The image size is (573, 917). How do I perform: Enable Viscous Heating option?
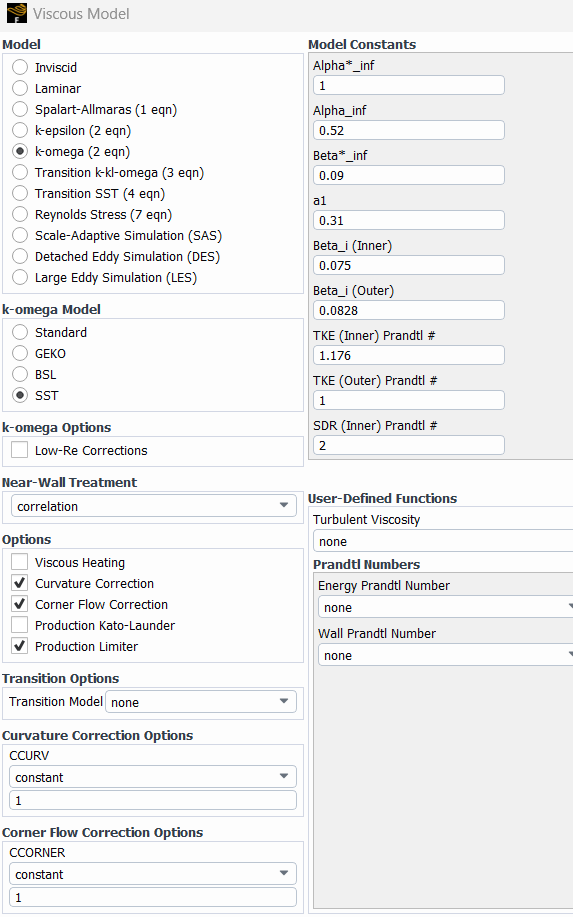tap(20, 562)
